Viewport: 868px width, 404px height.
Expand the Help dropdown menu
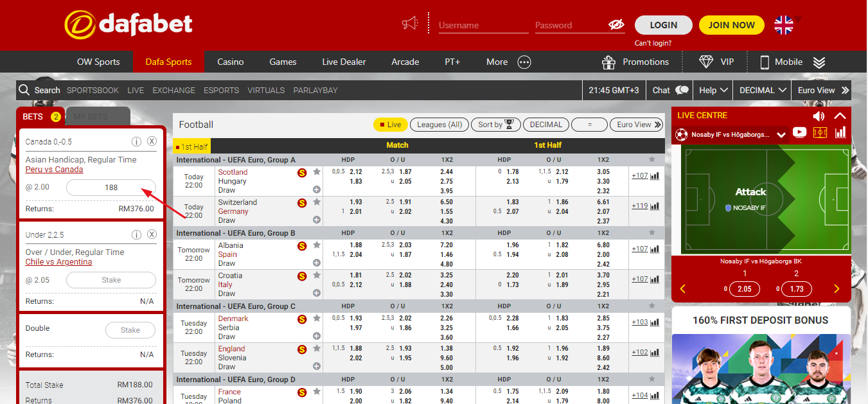point(713,91)
